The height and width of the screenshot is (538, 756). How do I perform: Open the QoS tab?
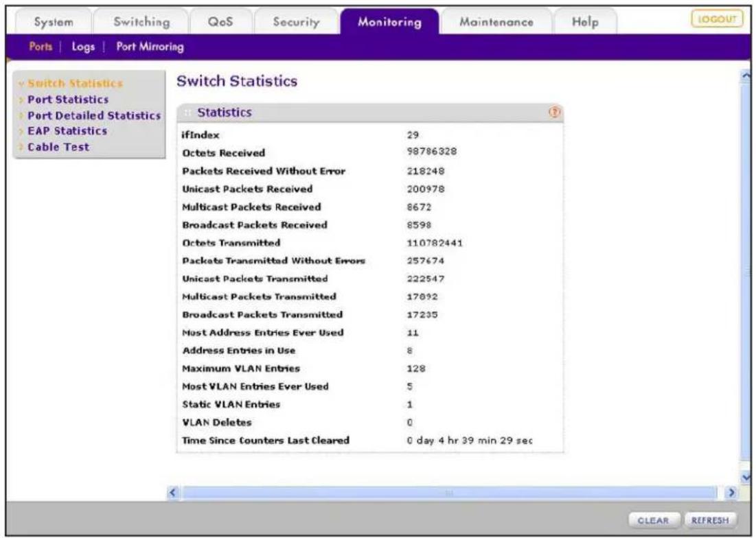click(220, 22)
